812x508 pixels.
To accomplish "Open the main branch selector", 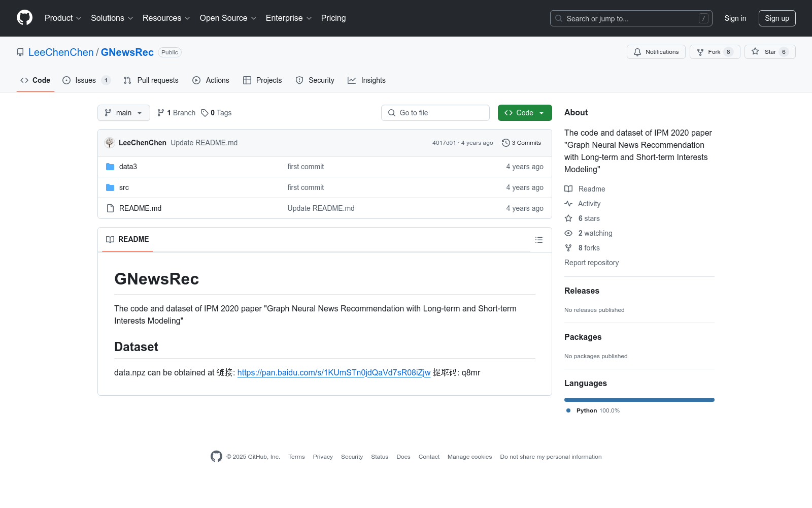I will (124, 113).
